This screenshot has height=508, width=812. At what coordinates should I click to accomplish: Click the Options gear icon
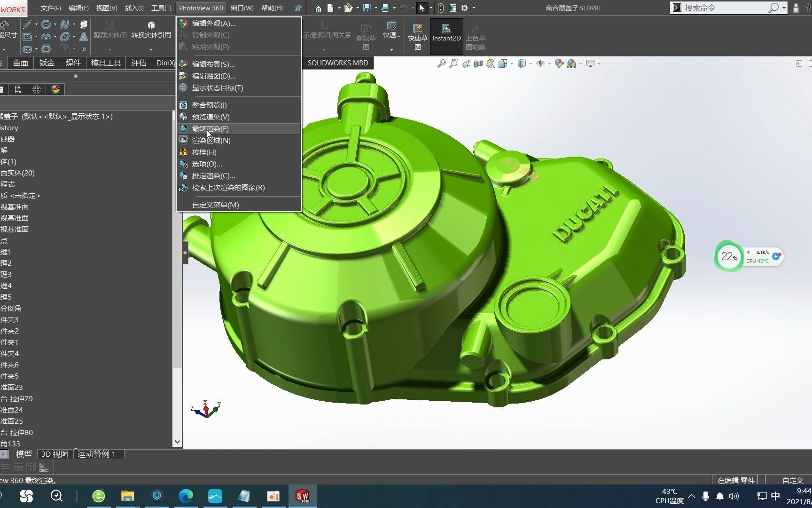[x=465, y=8]
